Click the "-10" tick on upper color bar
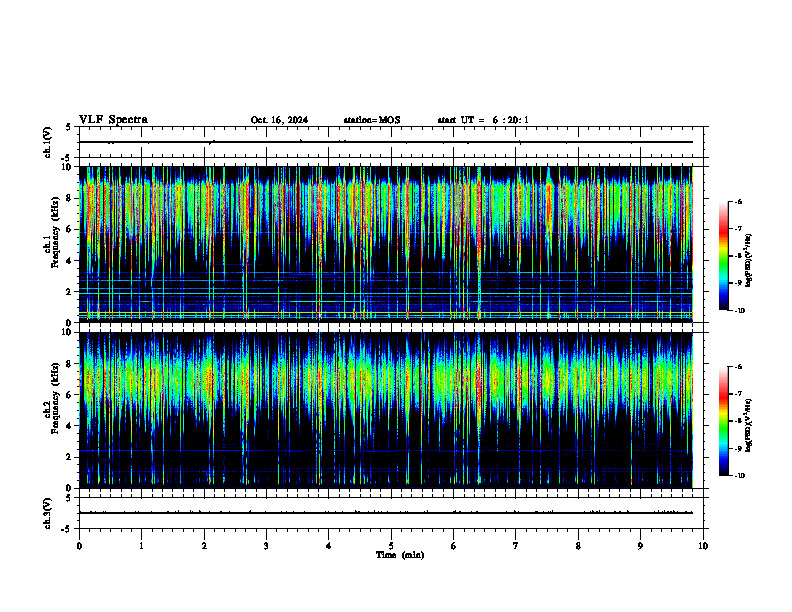This screenshot has height=612, width=792. click(739, 311)
